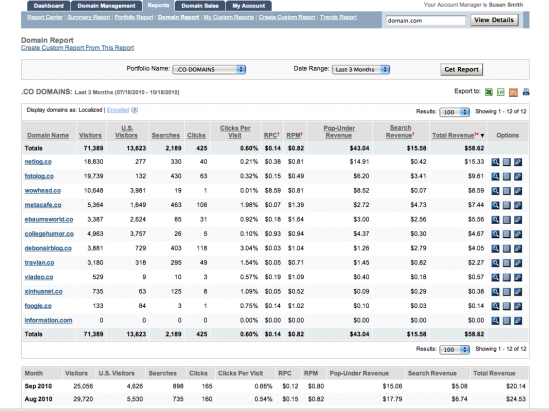Switch domain display to Encoded

pos(118,110)
